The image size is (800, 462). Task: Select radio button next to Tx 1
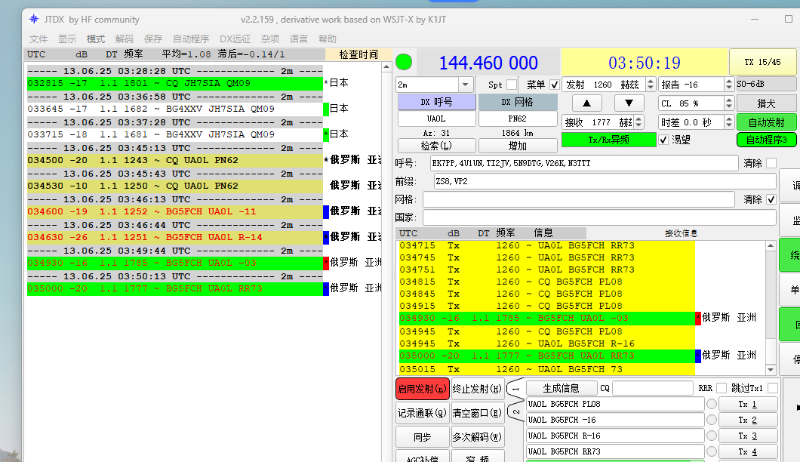click(711, 404)
